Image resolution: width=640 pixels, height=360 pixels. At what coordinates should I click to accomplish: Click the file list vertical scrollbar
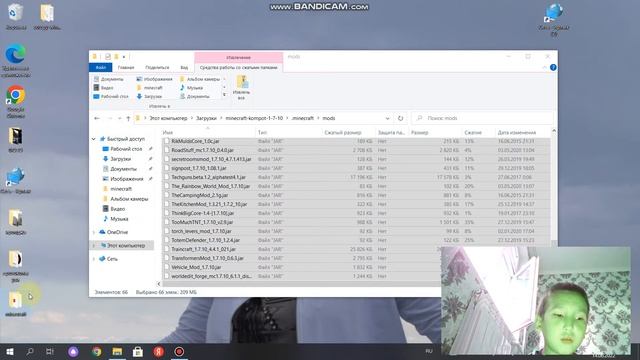pyautogui.click(x=553, y=188)
